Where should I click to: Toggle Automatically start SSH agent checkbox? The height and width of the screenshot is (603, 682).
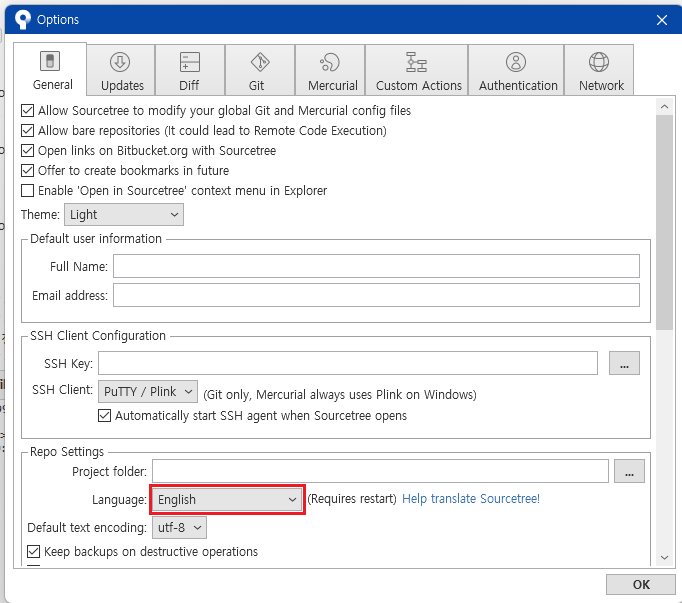(x=104, y=415)
